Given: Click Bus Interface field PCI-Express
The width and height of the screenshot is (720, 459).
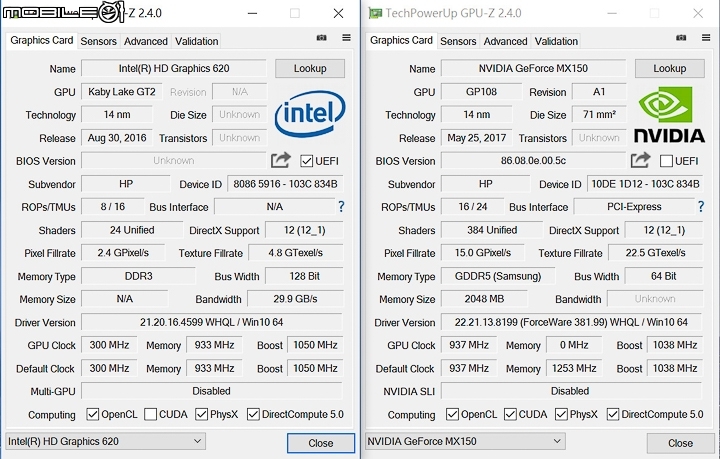Looking at the screenshot, I should click(634, 207).
